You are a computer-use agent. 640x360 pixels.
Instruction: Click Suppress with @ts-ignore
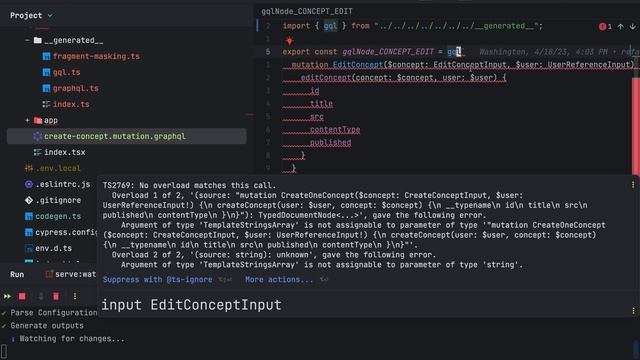point(158,280)
